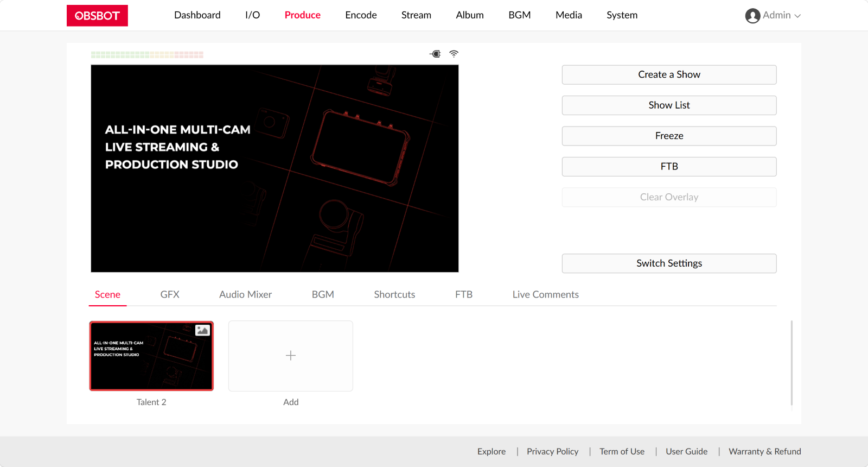Open the Stream menu
This screenshot has height=467, width=868.
point(416,15)
